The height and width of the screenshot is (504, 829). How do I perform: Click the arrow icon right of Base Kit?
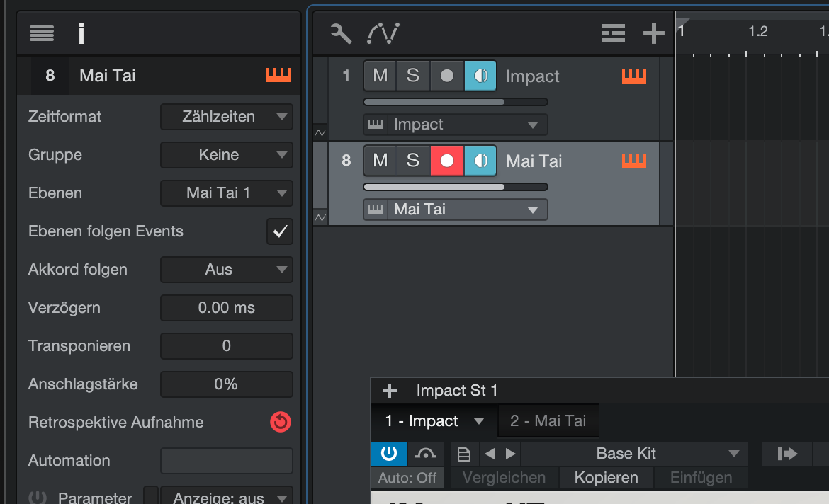point(786,454)
